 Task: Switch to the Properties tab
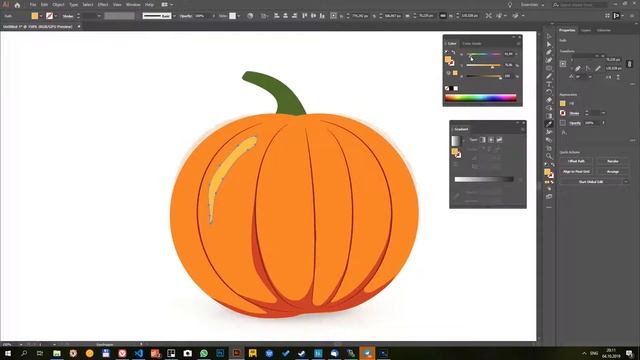(x=567, y=30)
